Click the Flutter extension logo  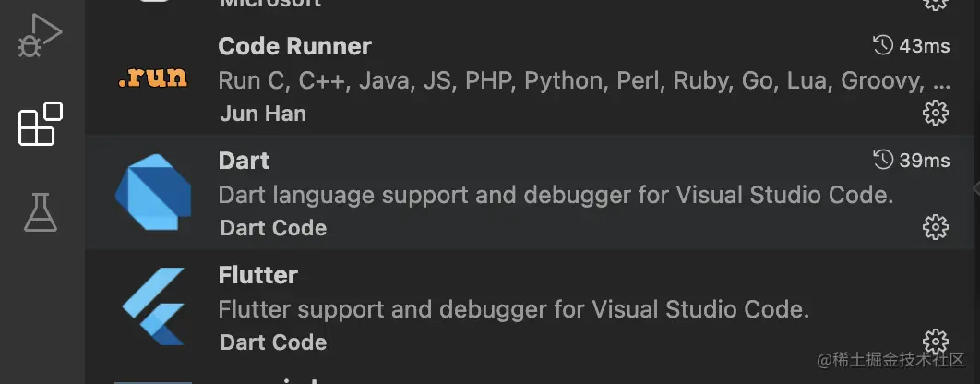click(153, 306)
